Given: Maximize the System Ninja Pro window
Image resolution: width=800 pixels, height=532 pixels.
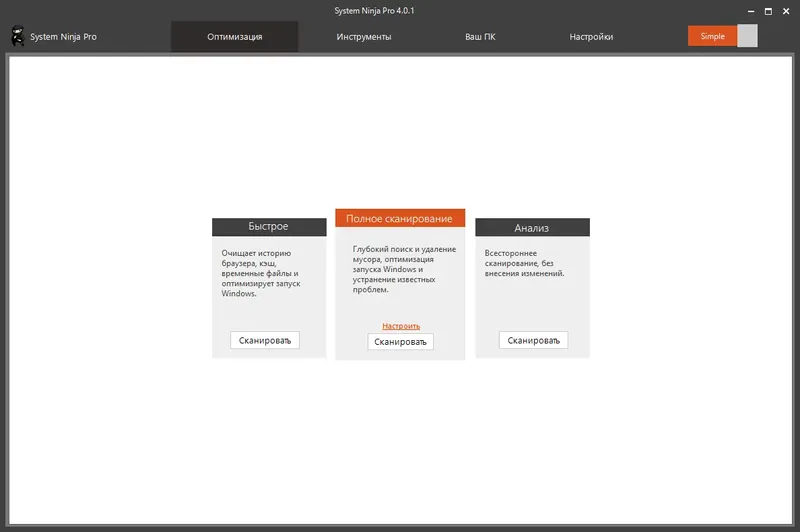Looking at the screenshot, I should [x=768, y=11].
